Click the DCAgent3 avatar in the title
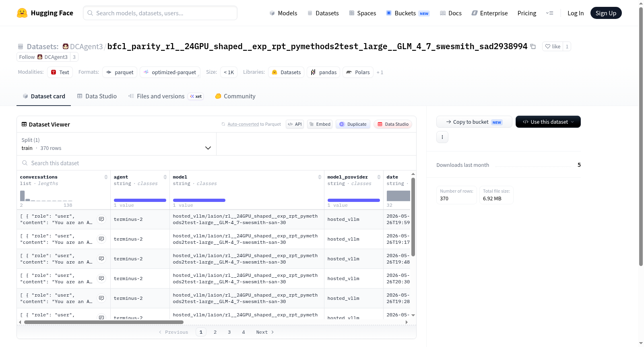 pos(66,46)
